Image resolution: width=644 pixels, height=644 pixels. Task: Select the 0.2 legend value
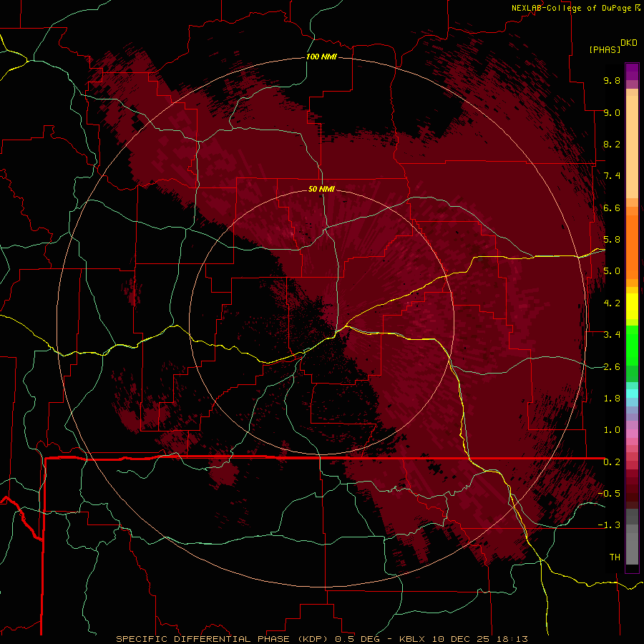[x=612, y=462]
